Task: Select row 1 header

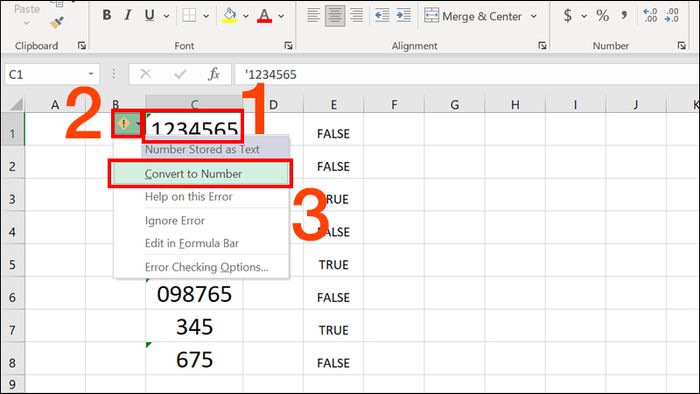Action: (x=12, y=129)
